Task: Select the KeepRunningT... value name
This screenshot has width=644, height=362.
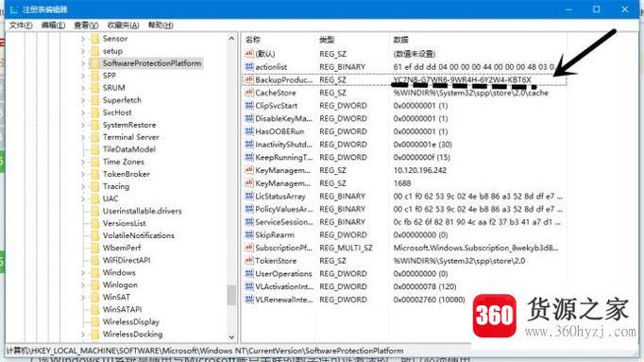Action: coord(283,158)
